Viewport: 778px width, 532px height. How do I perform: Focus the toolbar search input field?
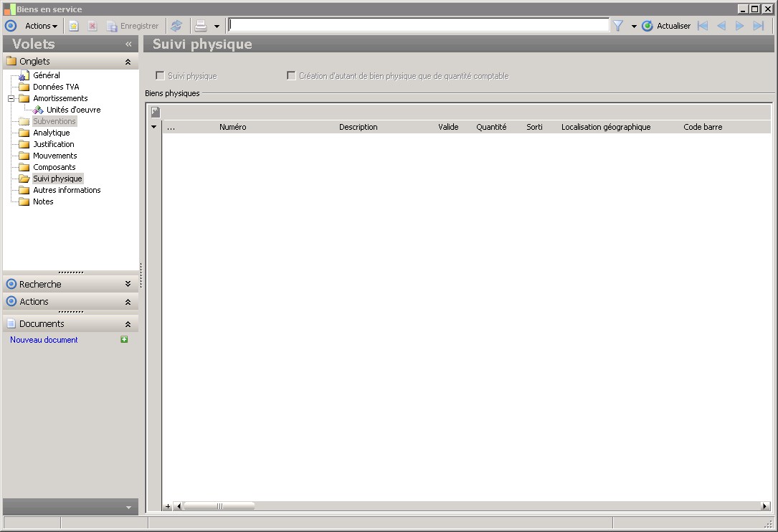pyautogui.click(x=419, y=25)
